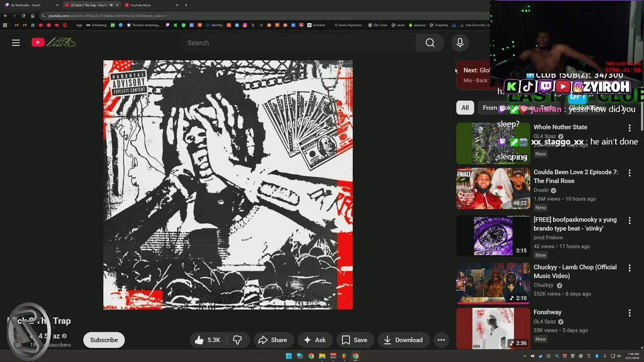Open the Ask AI button
Viewport: 644px width, 362px height.
[314, 340]
